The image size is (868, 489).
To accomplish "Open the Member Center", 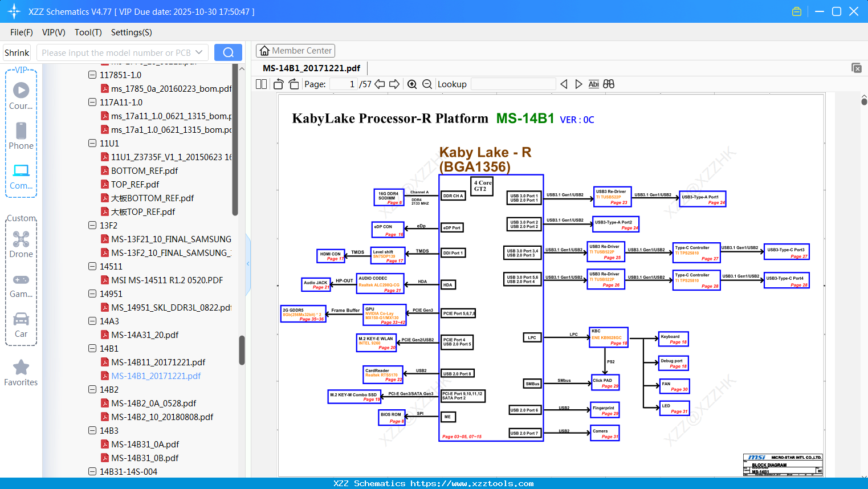I will 295,51.
